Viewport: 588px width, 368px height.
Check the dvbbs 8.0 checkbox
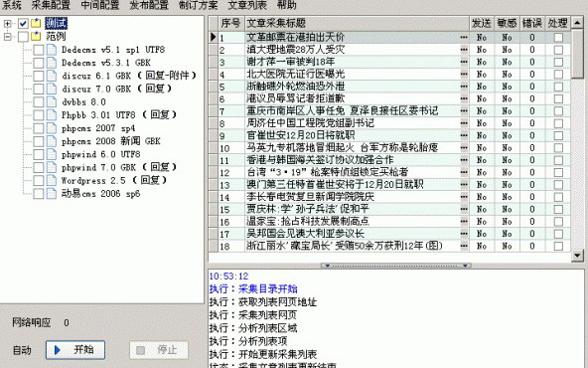pyautogui.click(x=39, y=102)
